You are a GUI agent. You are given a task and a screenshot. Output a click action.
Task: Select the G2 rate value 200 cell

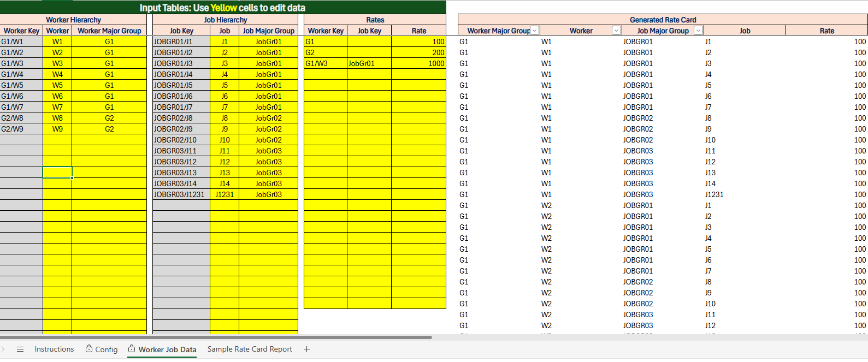(x=418, y=52)
